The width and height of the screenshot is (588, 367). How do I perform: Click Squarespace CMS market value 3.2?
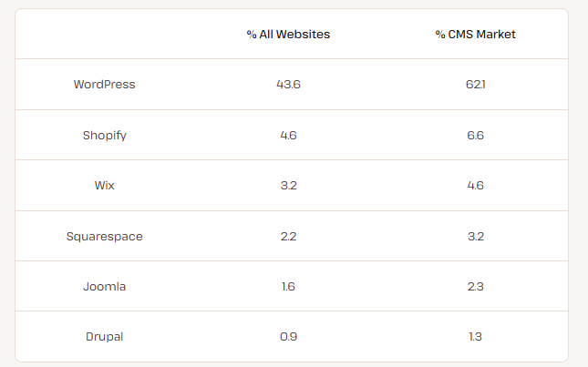pyautogui.click(x=475, y=237)
